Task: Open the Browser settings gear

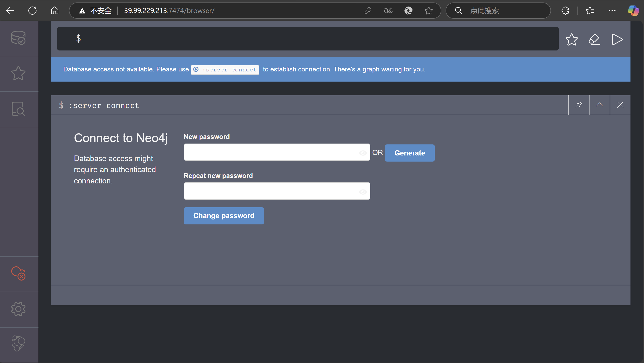Action: click(x=18, y=309)
